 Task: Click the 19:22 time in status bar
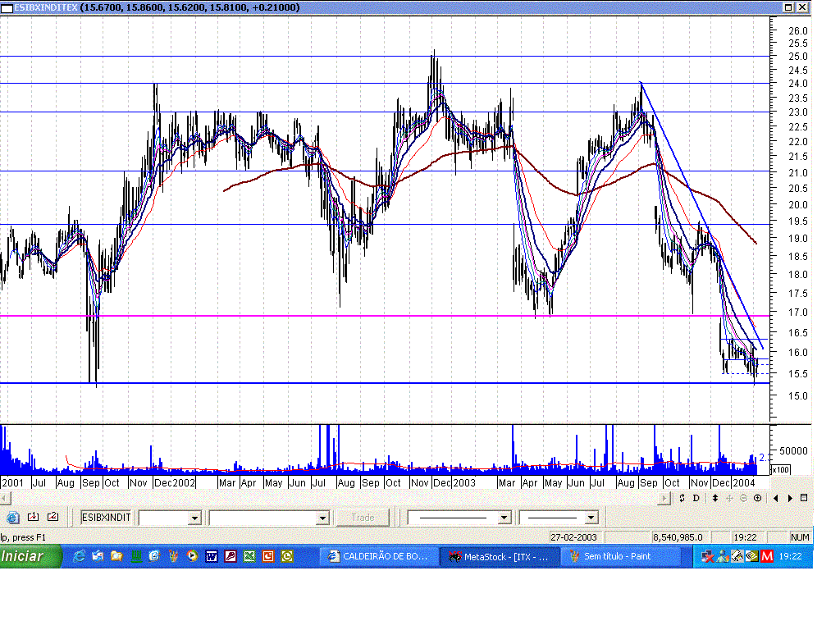745,537
